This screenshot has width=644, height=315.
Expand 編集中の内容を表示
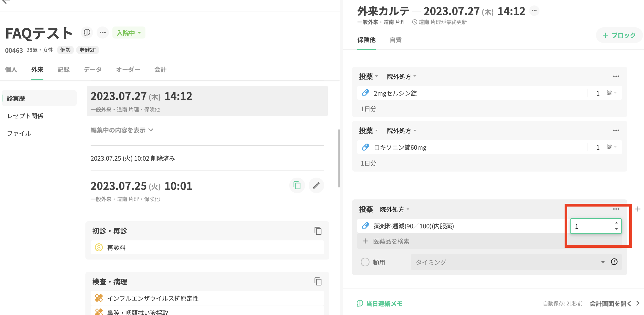point(122,130)
